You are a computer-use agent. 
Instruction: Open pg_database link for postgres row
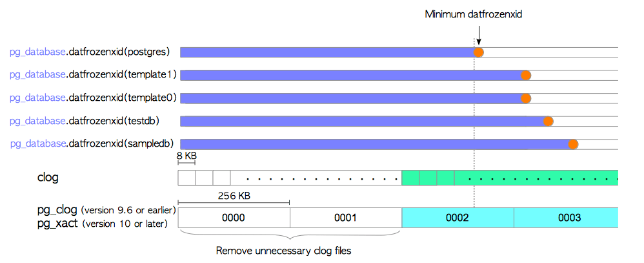click(x=38, y=52)
